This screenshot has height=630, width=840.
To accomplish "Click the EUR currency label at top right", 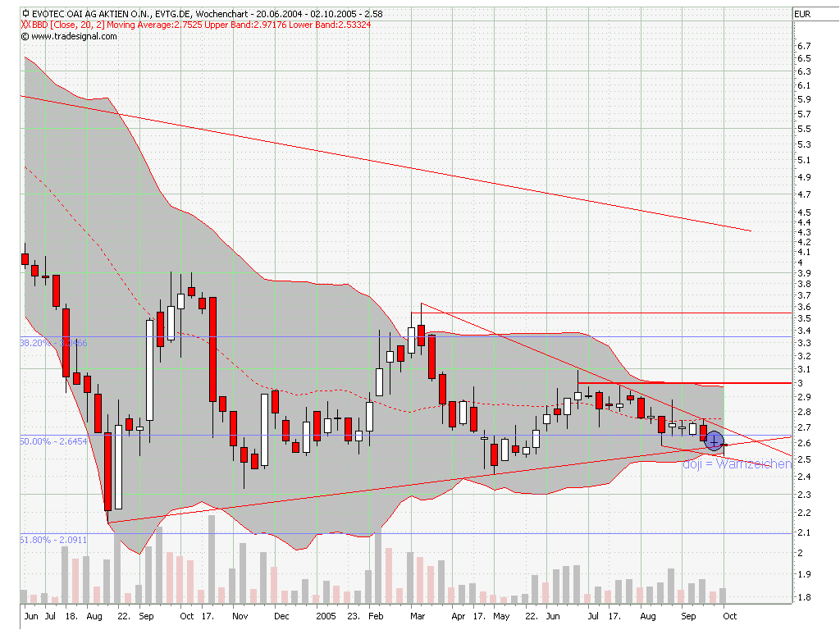I will (x=803, y=14).
